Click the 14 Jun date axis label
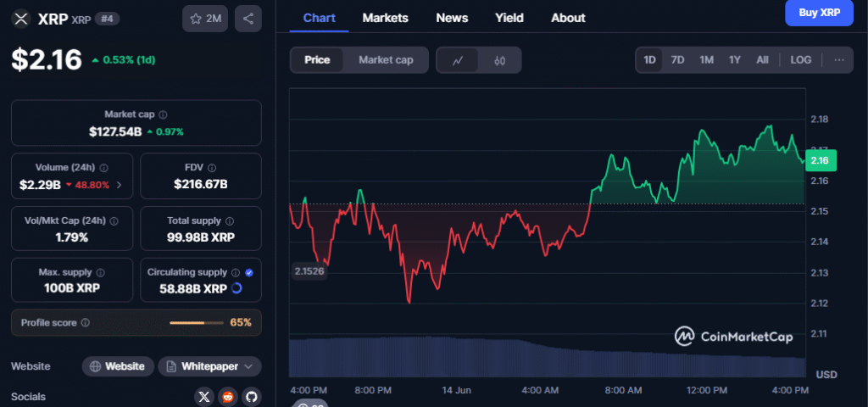 click(x=456, y=390)
